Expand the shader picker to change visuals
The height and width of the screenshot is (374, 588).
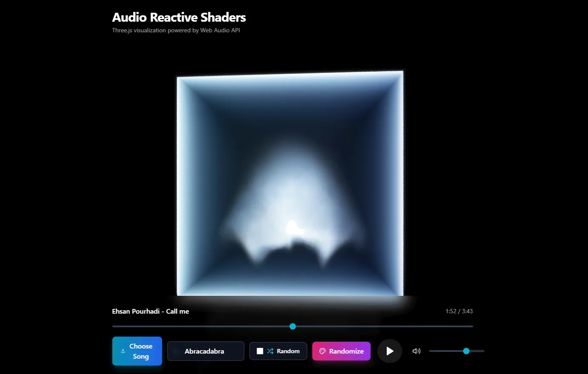point(206,351)
